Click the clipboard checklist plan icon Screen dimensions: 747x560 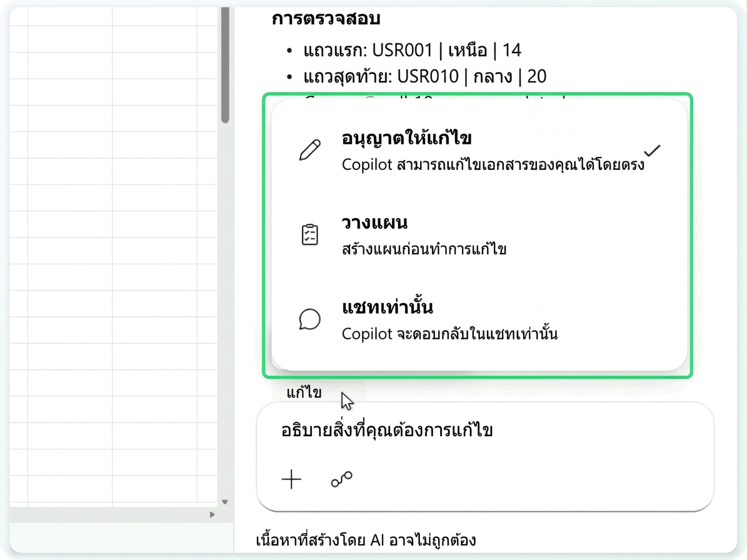[309, 235]
